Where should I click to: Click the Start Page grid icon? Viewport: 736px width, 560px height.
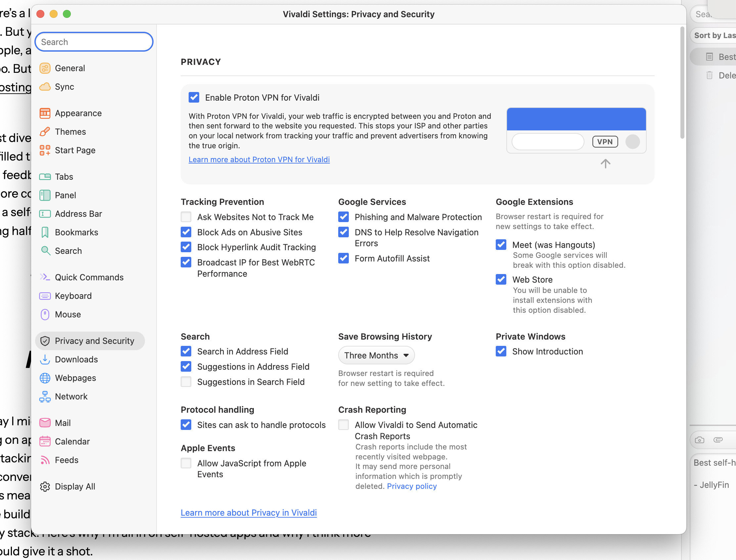pyautogui.click(x=45, y=150)
